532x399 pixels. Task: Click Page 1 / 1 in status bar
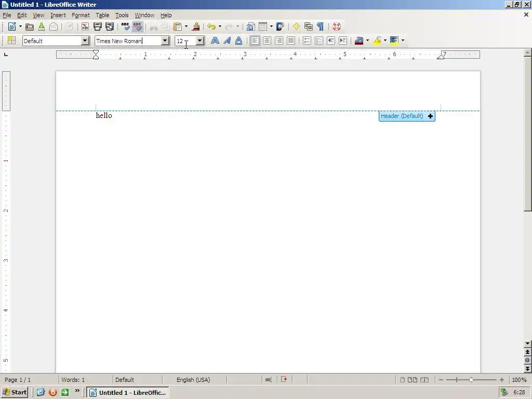click(x=18, y=380)
